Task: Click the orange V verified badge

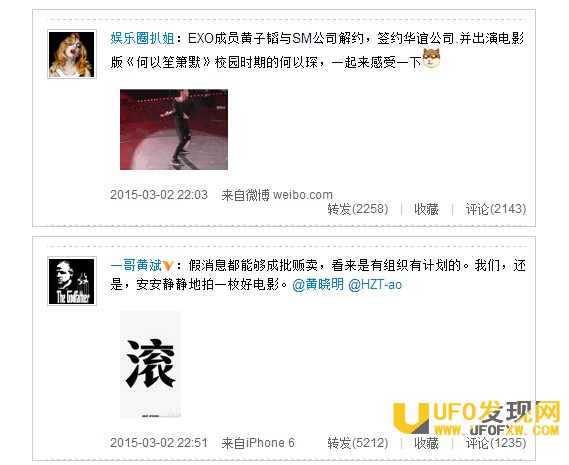Action: (168, 266)
